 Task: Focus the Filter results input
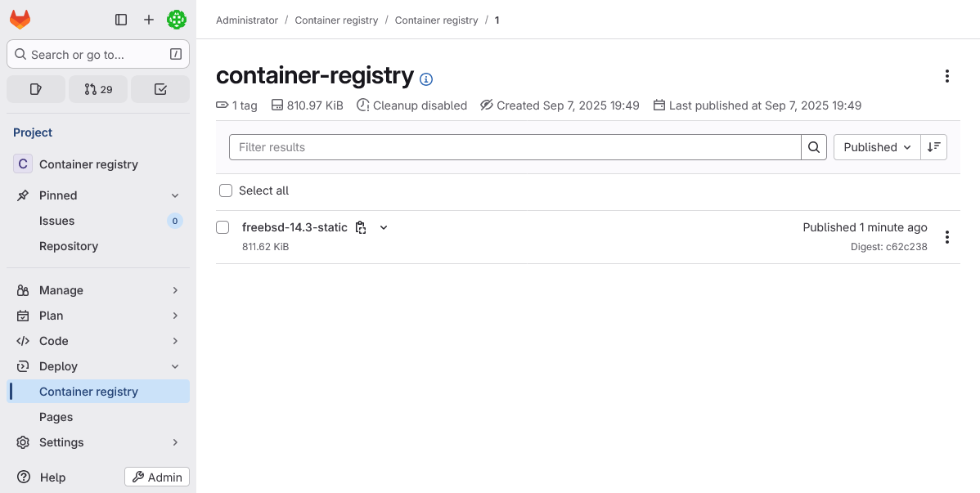click(x=515, y=147)
